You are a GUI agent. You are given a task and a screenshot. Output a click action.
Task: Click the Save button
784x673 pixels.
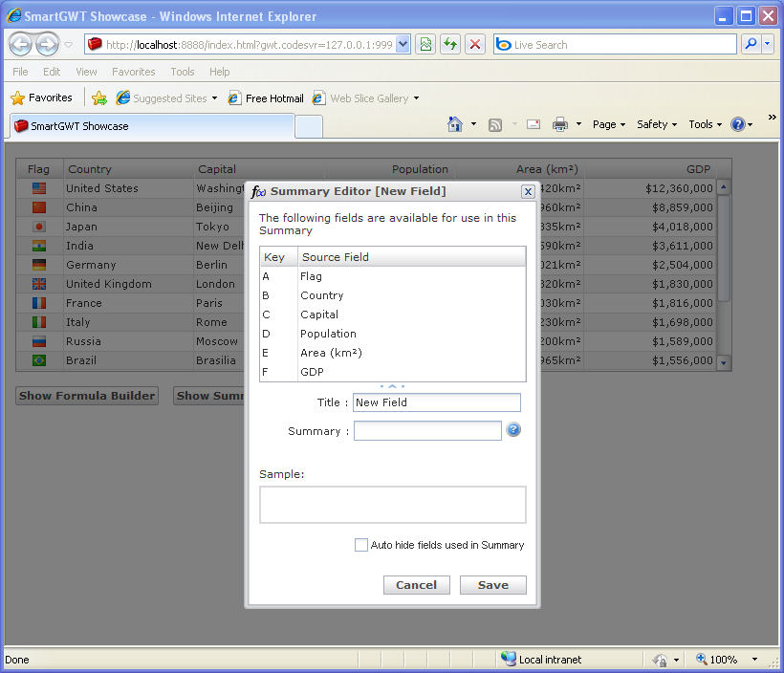pos(493,585)
